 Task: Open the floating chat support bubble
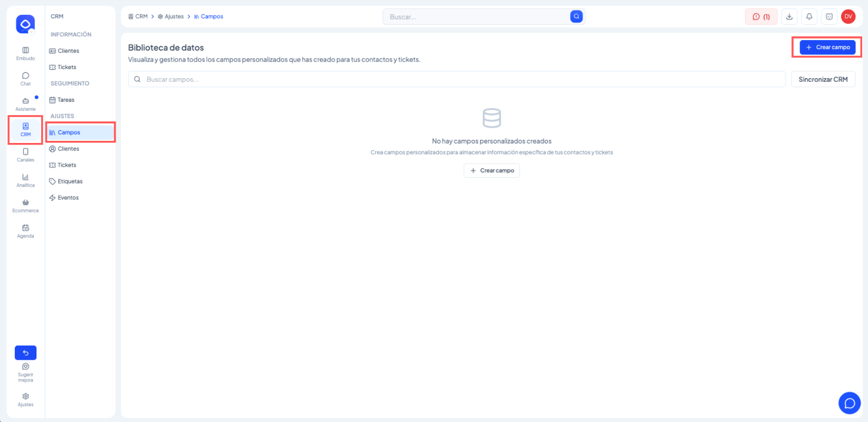coord(850,403)
